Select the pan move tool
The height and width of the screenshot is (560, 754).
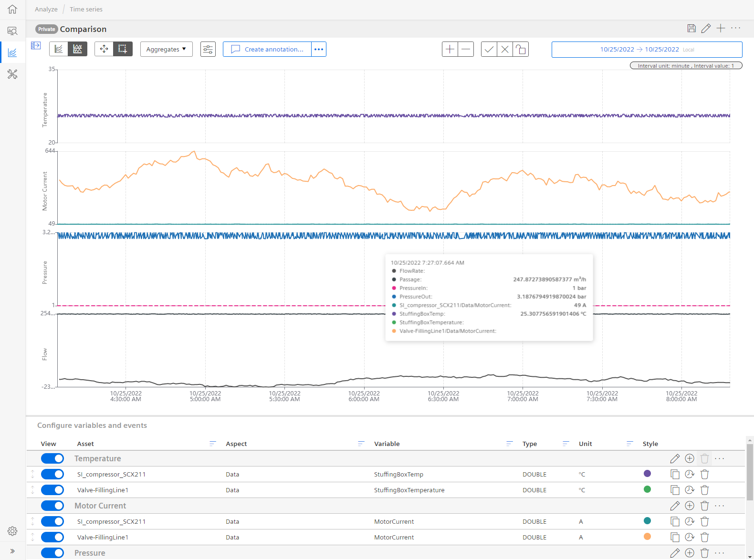(x=104, y=49)
